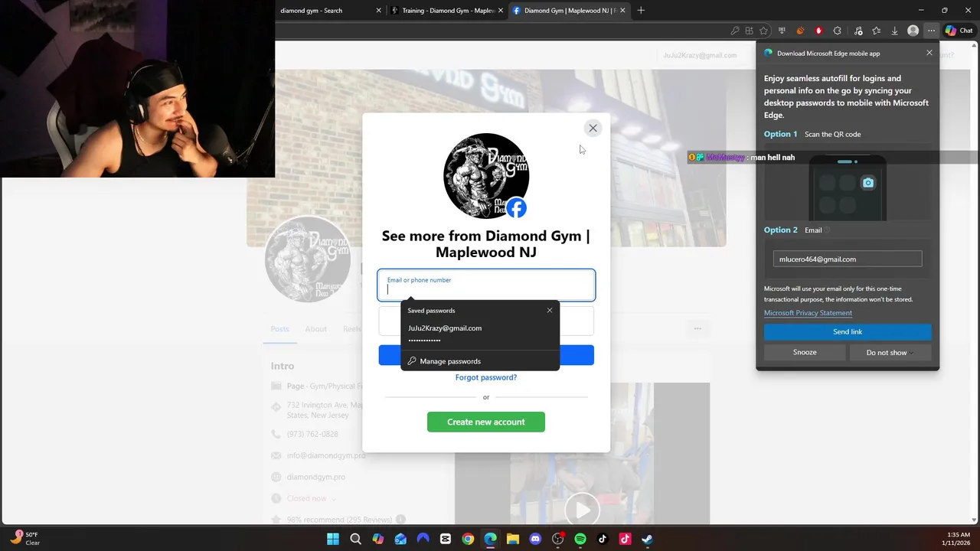The image size is (980, 551).
Task: Click the info icon next to Email
Action: coord(828,230)
